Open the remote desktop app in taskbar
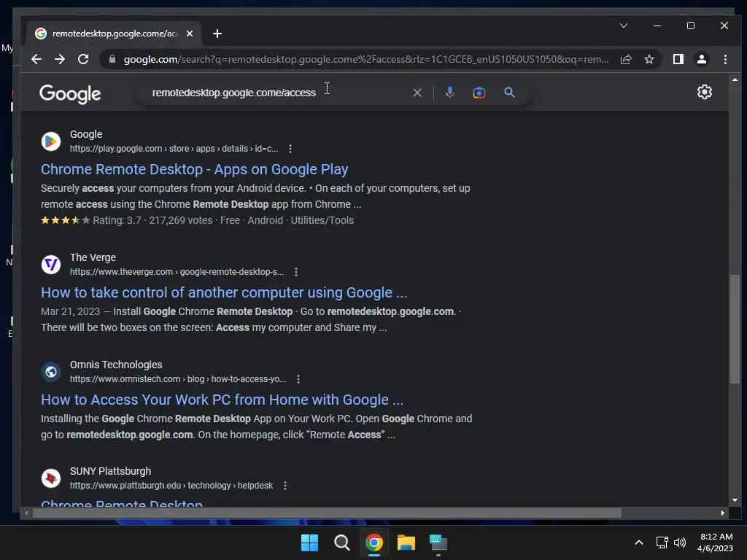This screenshot has height=560, width=747. point(438,542)
